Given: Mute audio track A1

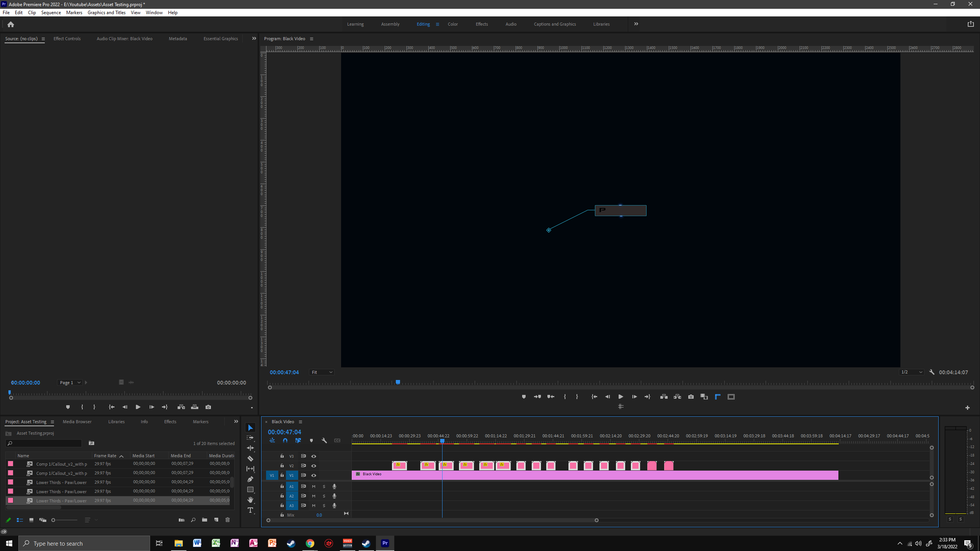Looking at the screenshot, I should point(313,486).
